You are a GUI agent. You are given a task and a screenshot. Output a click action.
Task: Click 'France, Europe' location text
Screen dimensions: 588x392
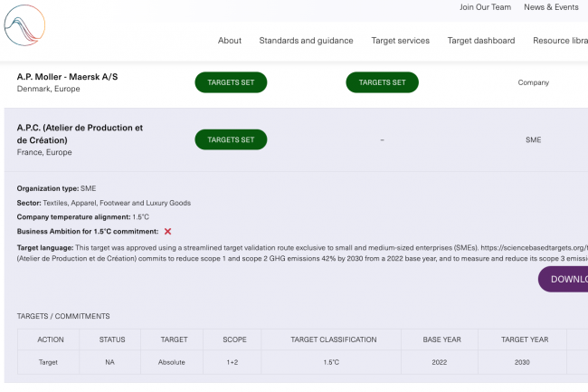tap(44, 152)
